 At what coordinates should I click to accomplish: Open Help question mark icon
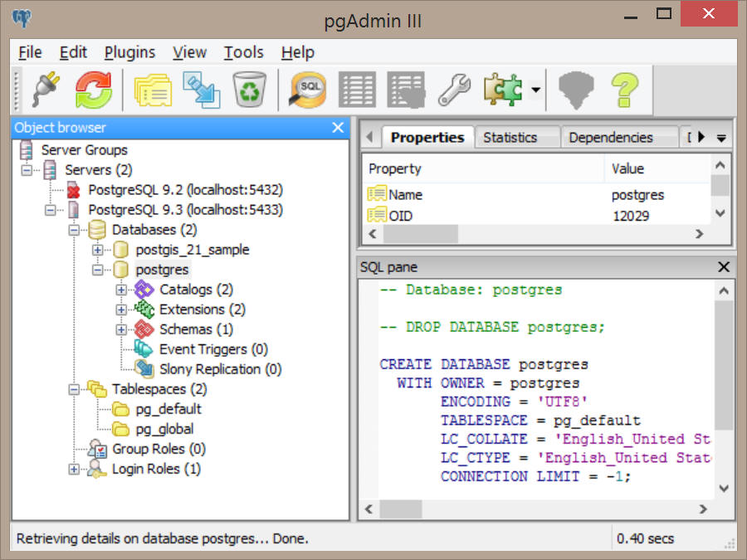click(624, 90)
